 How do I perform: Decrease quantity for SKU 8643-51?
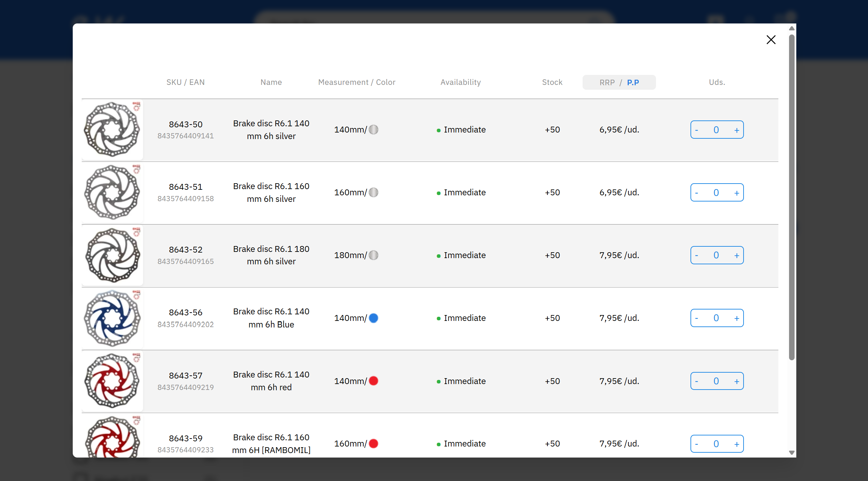(697, 193)
